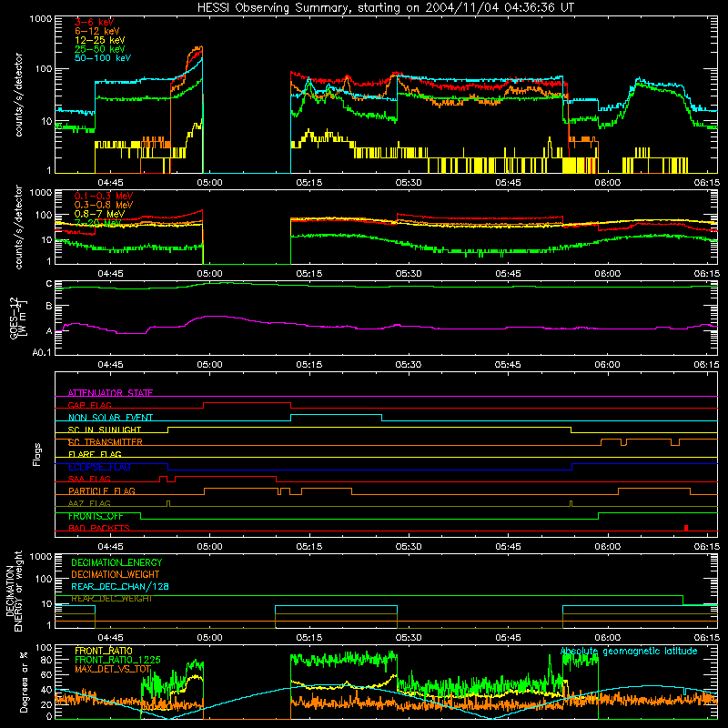Screen dimensions: 728x728
Task: Click the 0.1-0.3 MeV legend label
Action: 104,196
